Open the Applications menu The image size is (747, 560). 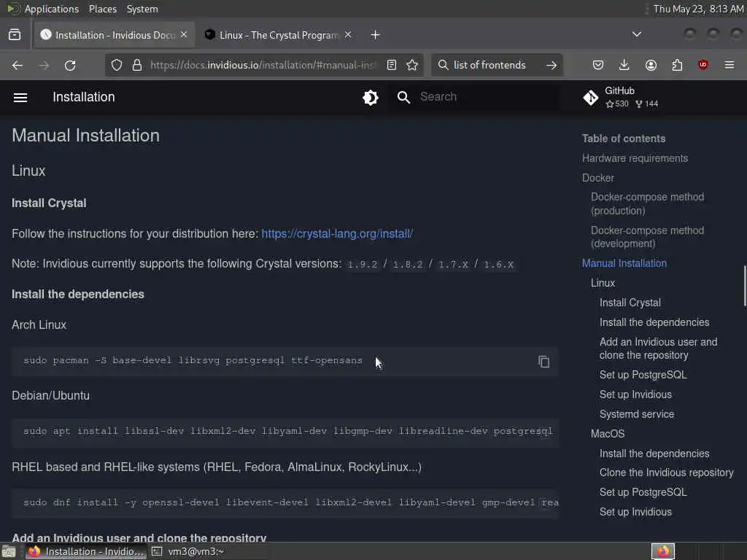pyautogui.click(x=52, y=9)
